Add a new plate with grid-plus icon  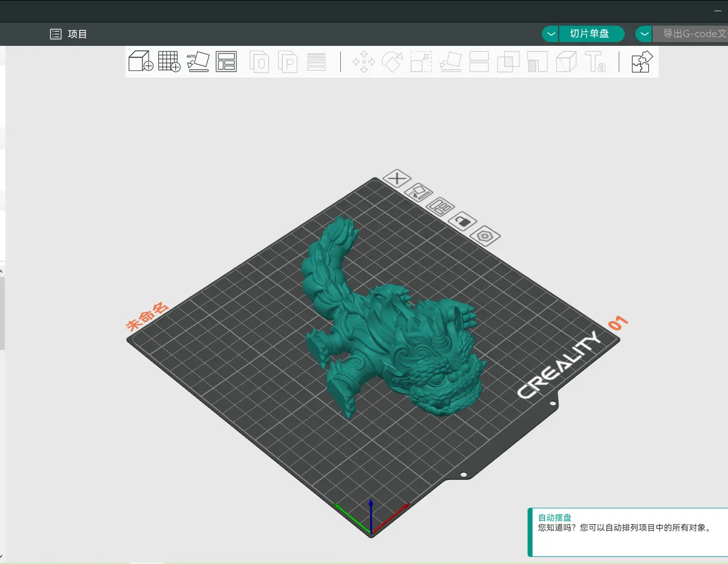pos(169,61)
